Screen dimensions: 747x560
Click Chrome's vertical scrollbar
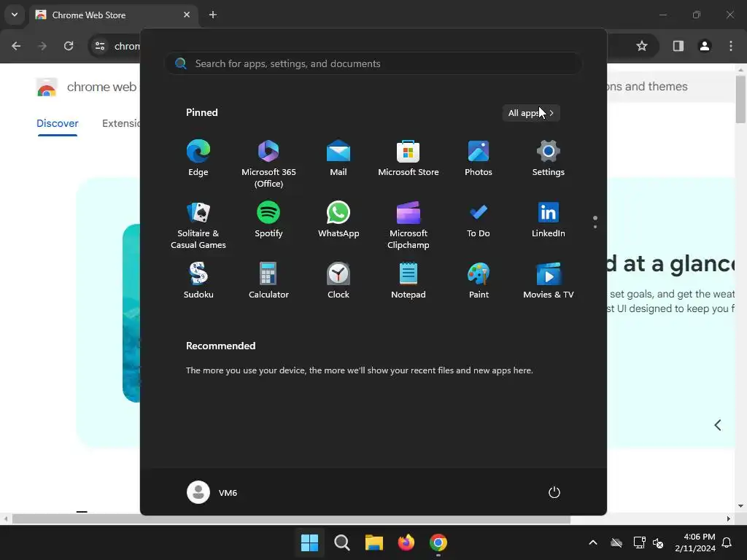[740, 99]
